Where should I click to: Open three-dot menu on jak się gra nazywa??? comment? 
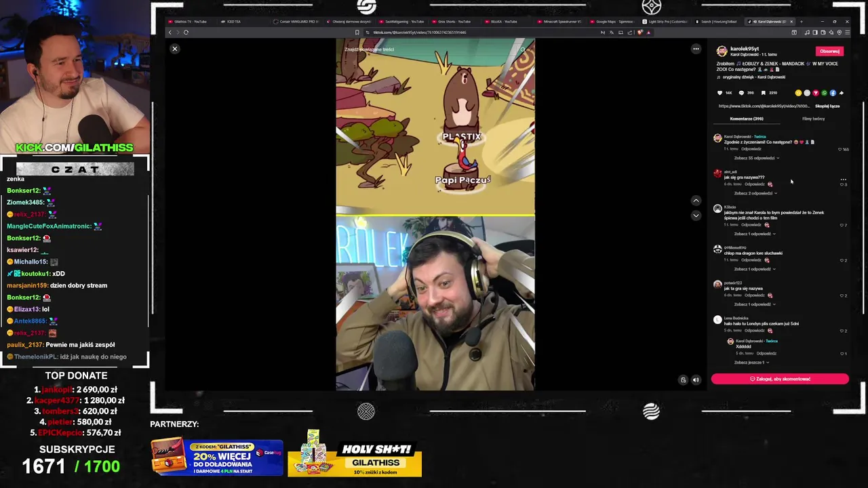[843, 179]
